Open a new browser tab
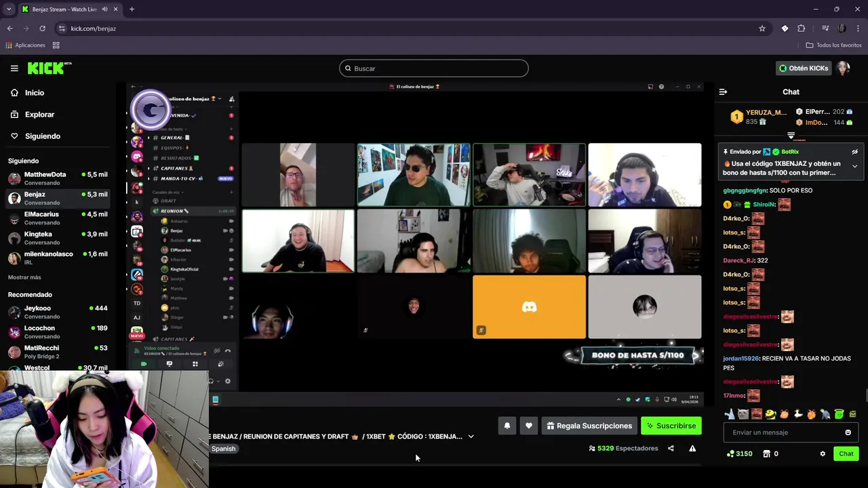868x488 pixels. point(132,9)
